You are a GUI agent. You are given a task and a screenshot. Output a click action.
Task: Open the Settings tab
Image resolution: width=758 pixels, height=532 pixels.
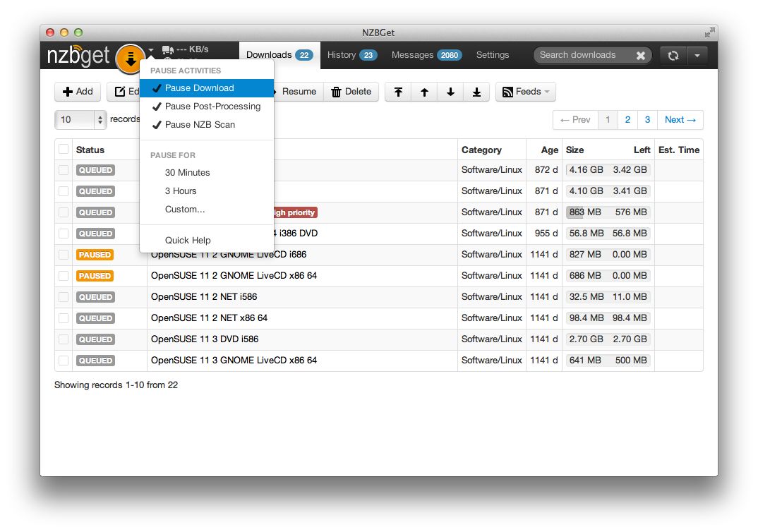[493, 55]
